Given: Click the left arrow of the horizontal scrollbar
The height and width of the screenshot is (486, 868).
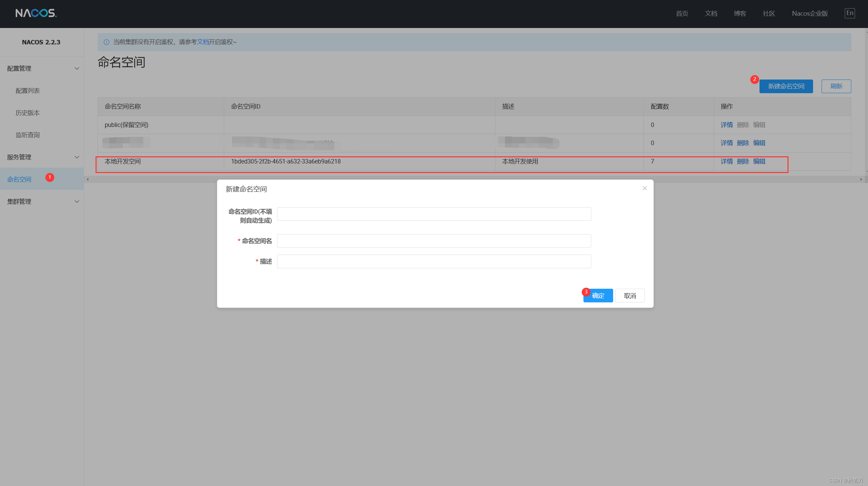Looking at the screenshot, I should pyautogui.click(x=88, y=179).
